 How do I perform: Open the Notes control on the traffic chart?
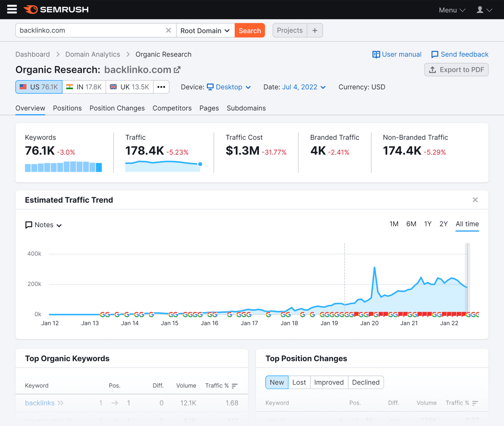click(43, 225)
